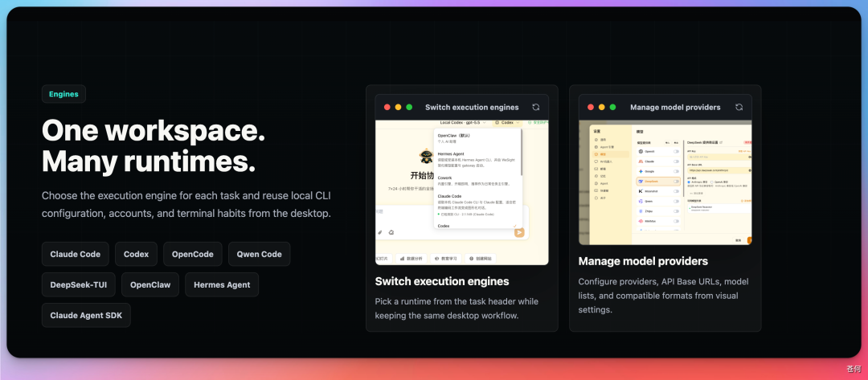
Task: Open the Manage model providers preview image
Action: tap(665, 182)
